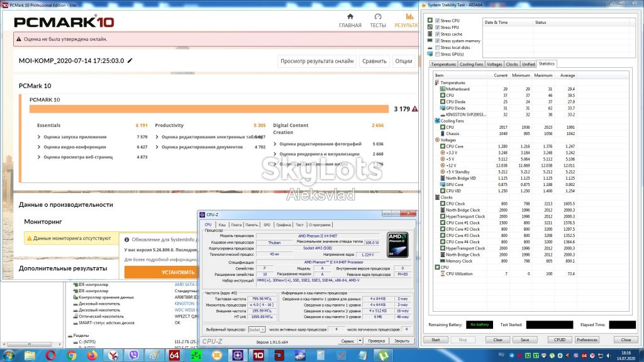Click the Clocks group icon in AIDA64 statistics
Image resolution: width=644 pixels, height=362 pixels.
pos(437,197)
